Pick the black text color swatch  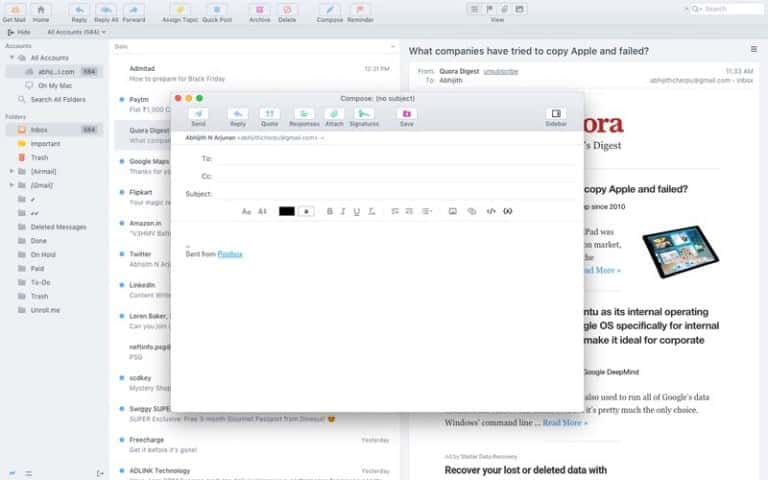tap(287, 212)
